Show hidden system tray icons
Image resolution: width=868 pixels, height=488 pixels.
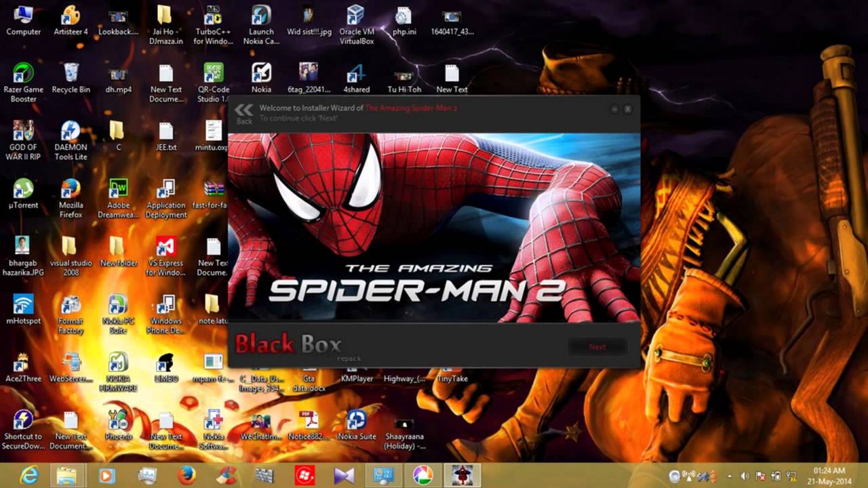click(730, 476)
